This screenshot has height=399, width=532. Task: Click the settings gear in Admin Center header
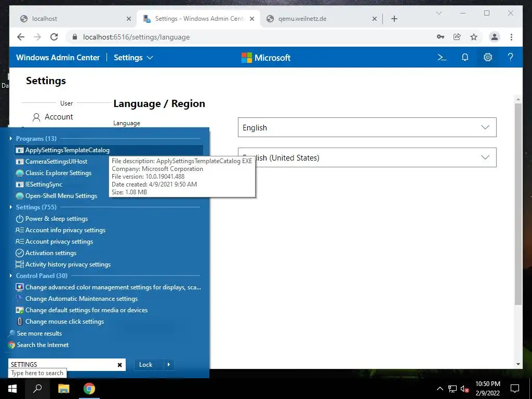[487, 57]
